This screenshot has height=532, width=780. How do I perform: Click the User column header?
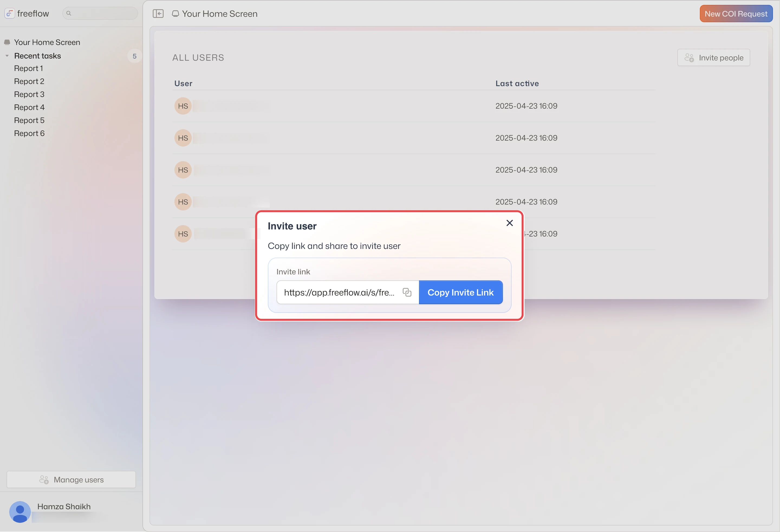(x=183, y=83)
